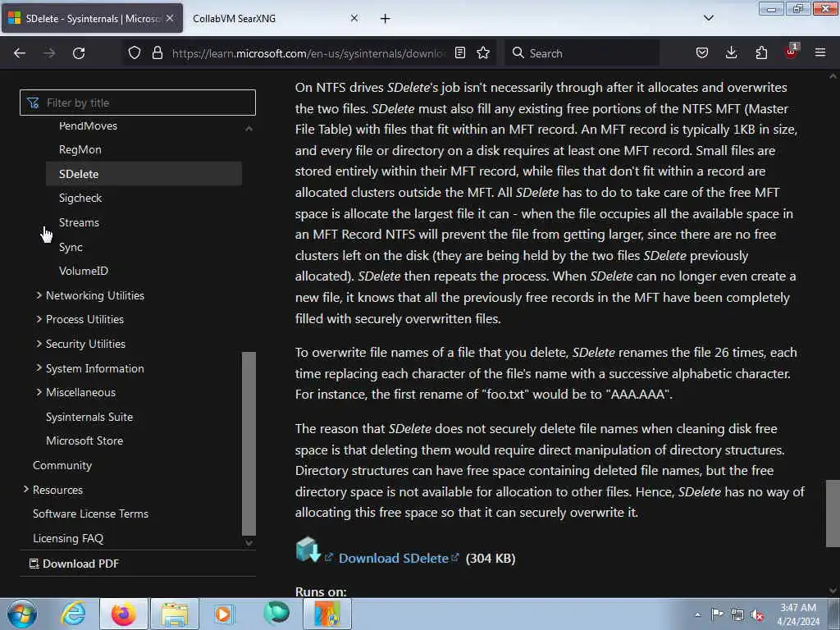Click the network tray icon
Viewport: 840px width, 630px height.
click(x=737, y=615)
